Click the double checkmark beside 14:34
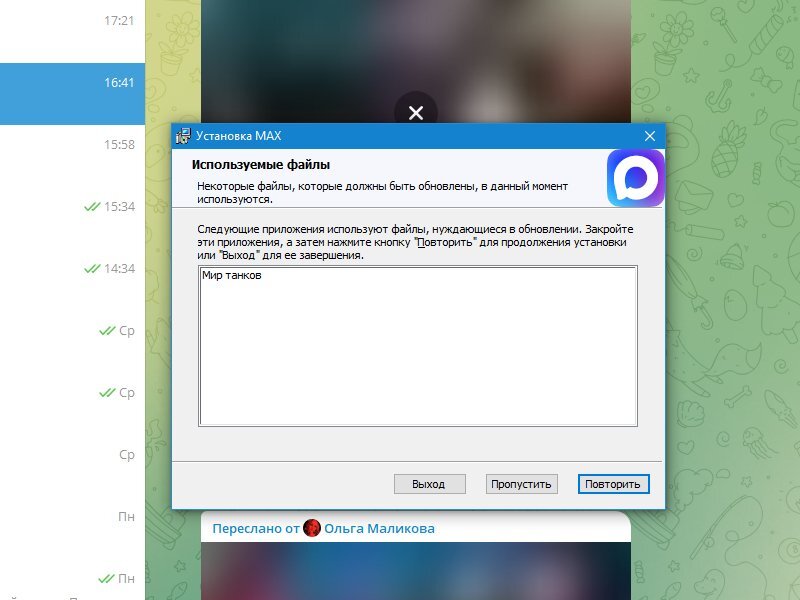This screenshot has width=800, height=600. [x=93, y=269]
